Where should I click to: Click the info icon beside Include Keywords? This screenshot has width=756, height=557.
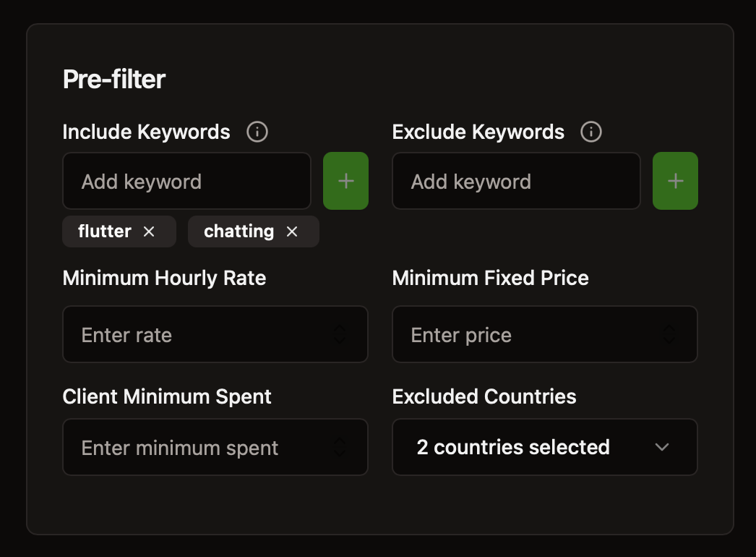(257, 132)
